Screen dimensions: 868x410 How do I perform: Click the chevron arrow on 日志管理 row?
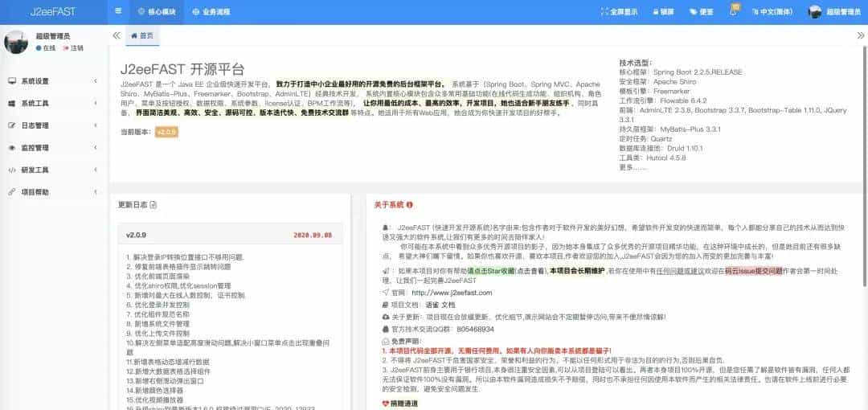[x=95, y=125]
